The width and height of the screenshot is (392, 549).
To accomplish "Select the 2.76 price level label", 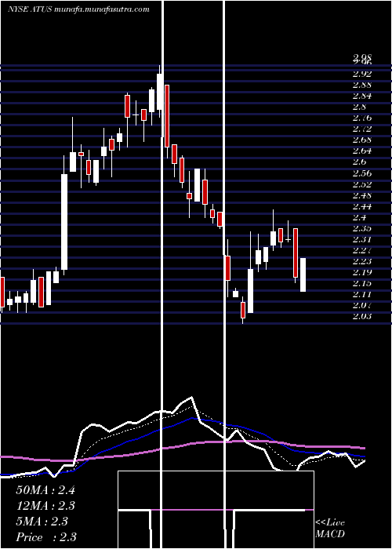I will [362, 118].
